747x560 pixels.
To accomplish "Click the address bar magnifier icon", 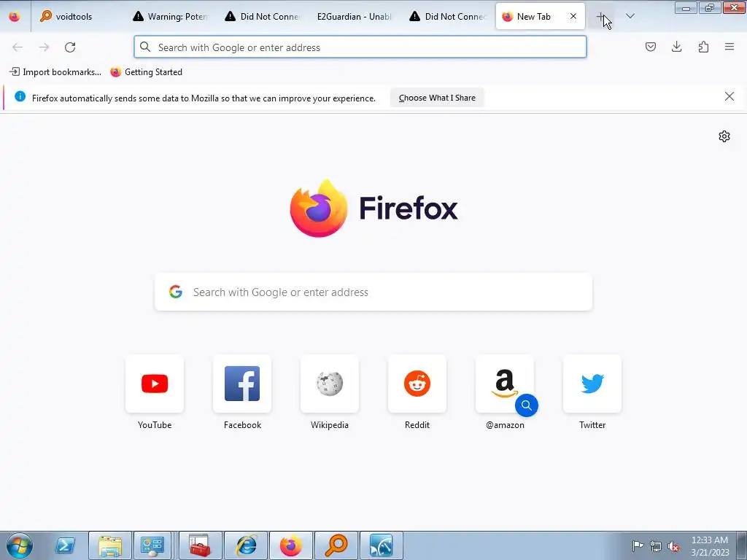I will point(145,47).
